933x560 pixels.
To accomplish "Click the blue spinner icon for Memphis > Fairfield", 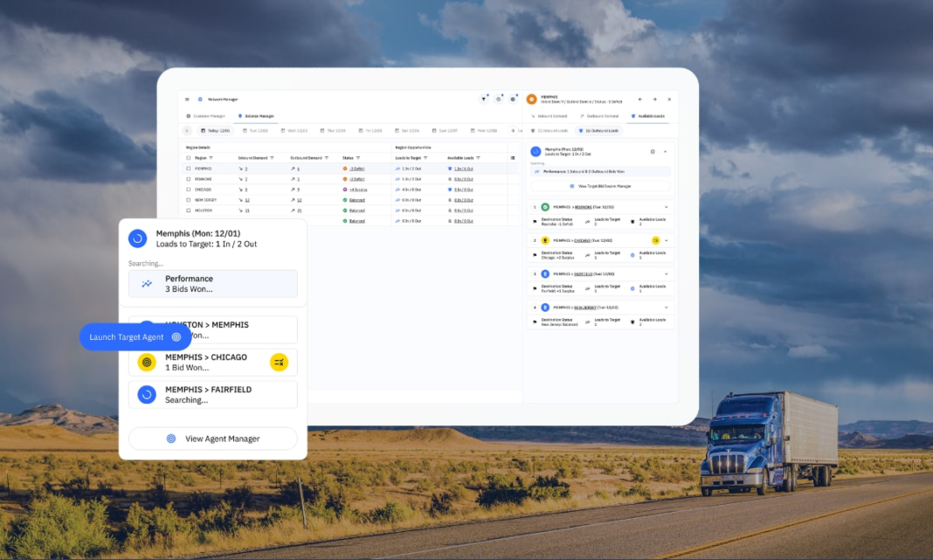I will 147,395.
